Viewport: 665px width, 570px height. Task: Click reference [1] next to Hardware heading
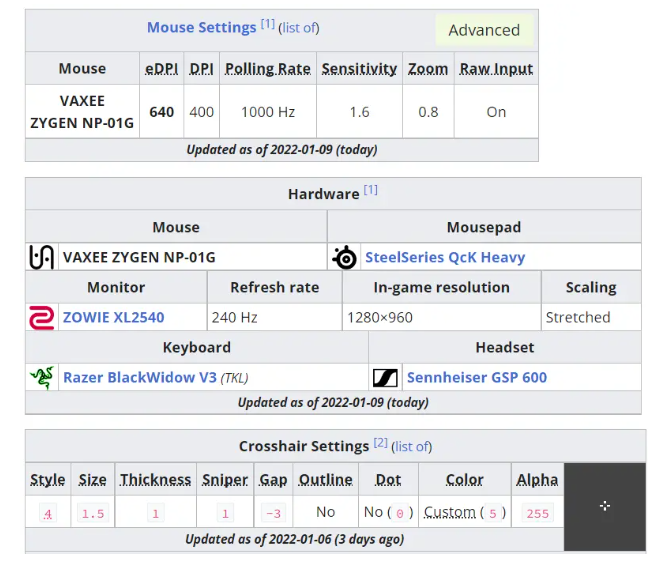point(370,190)
